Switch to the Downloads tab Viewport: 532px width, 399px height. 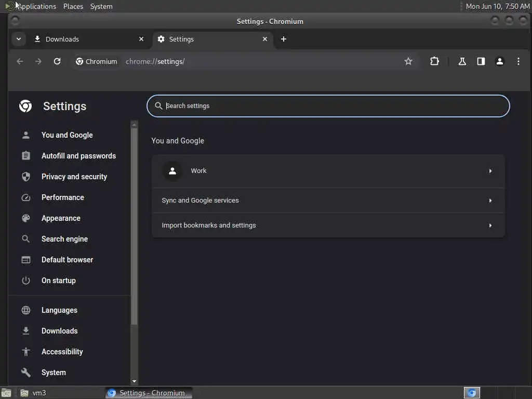pyautogui.click(x=89, y=39)
